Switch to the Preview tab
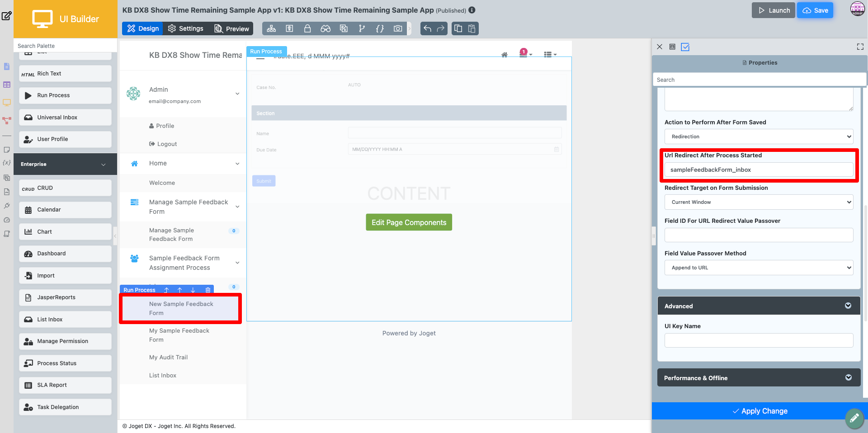The height and width of the screenshot is (433, 868). tap(231, 28)
